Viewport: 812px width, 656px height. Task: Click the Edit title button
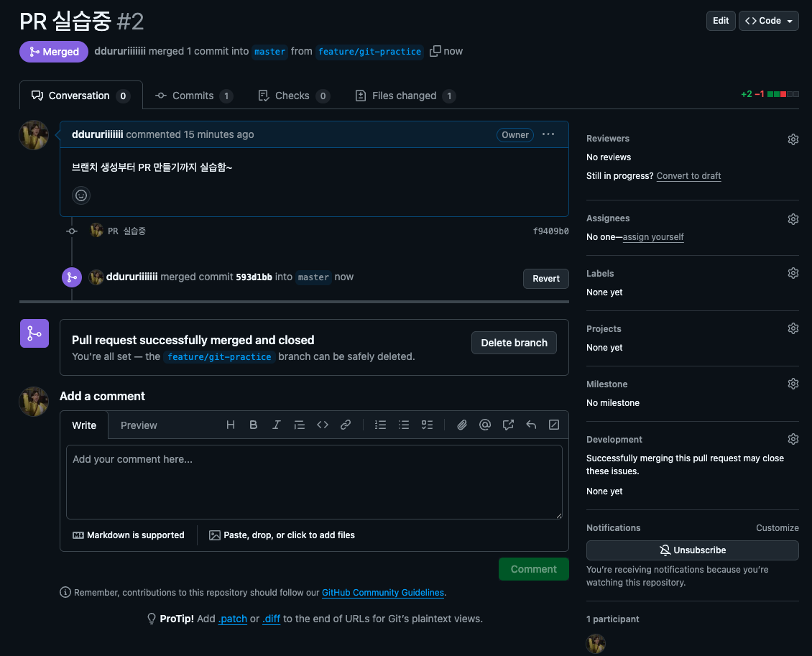pos(721,21)
